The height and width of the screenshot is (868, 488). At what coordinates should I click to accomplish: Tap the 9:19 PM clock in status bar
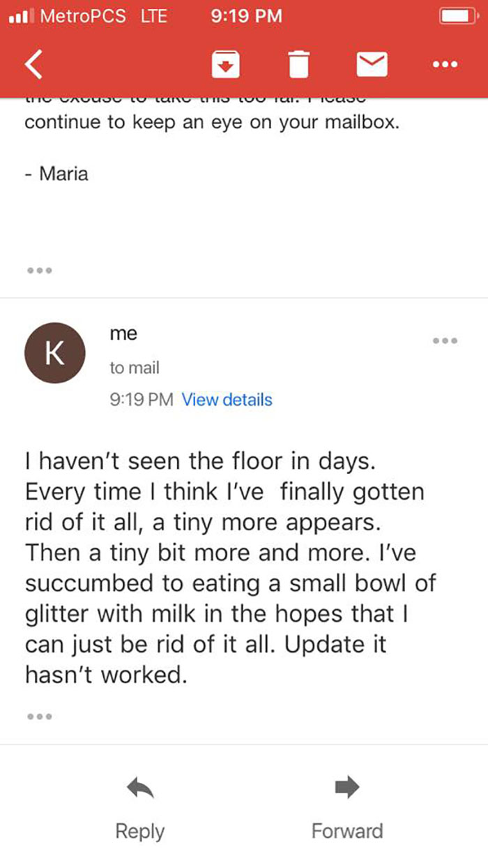click(246, 15)
